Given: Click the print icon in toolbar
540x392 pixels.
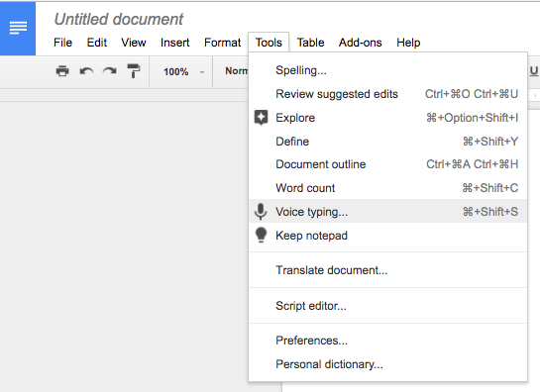Looking at the screenshot, I should pyautogui.click(x=62, y=71).
